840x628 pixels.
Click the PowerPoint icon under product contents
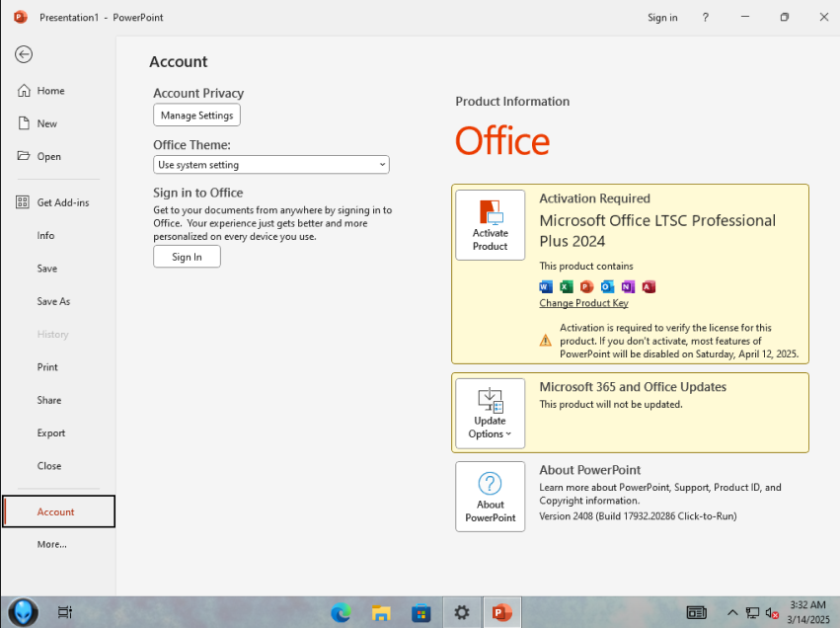[586, 286]
